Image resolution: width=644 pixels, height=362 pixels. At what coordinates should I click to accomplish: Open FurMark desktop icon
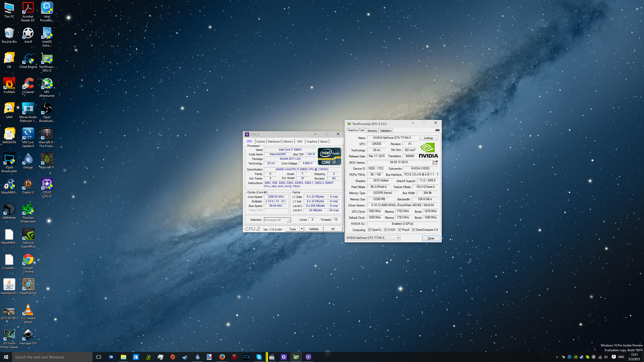coord(9,85)
